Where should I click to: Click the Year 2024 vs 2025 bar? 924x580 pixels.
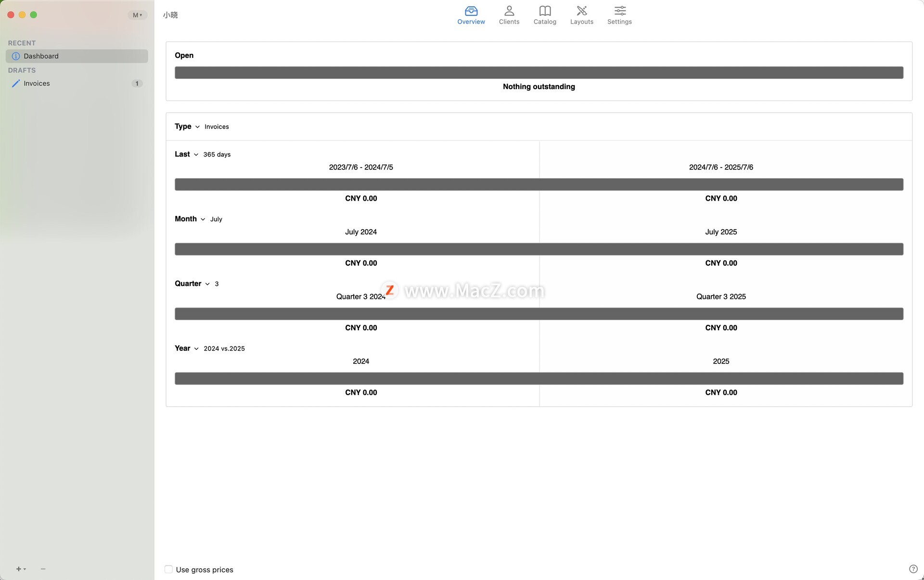pyautogui.click(x=539, y=378)
